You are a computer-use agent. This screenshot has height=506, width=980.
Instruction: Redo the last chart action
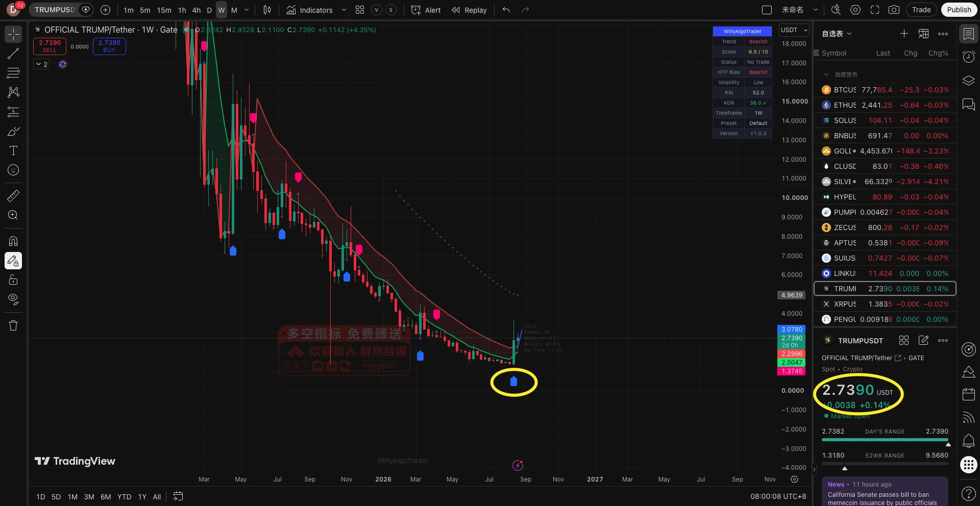click(x=525, y=10)
